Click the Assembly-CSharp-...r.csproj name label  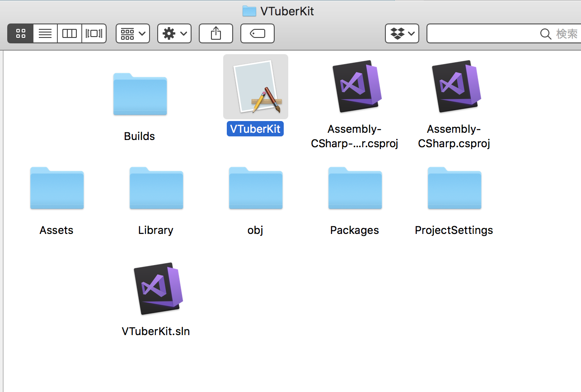click(x=355, y=136)
